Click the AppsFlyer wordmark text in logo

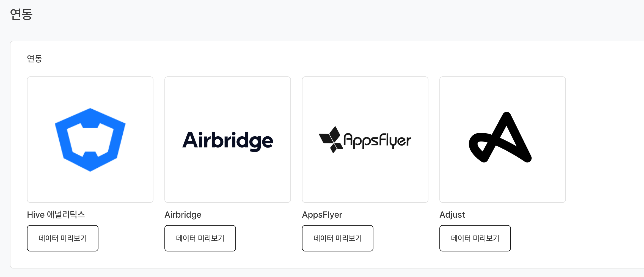click(x=377, y=140)
